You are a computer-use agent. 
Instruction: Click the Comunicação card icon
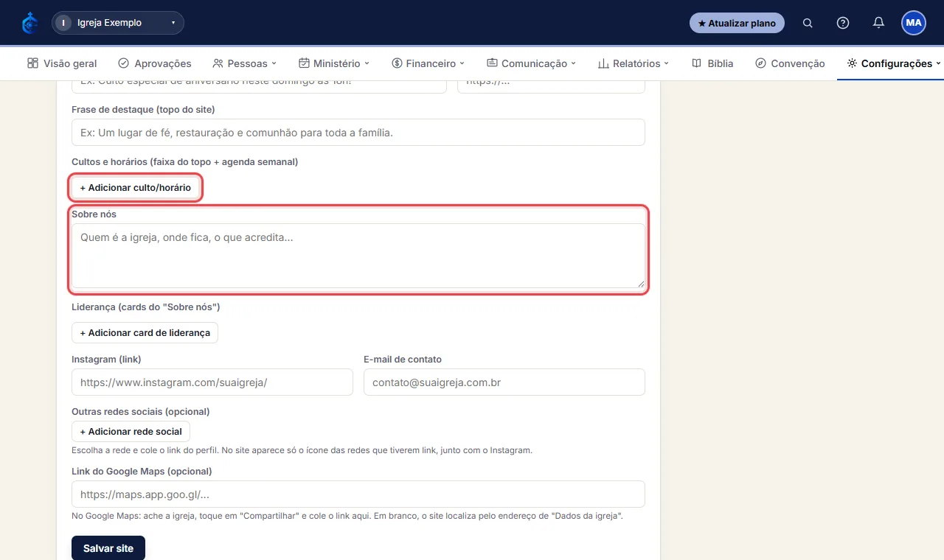493,63
